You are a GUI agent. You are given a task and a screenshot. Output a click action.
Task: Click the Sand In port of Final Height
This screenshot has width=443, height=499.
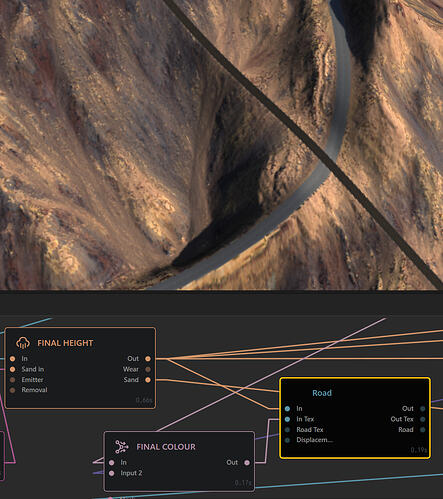(13, 369)
